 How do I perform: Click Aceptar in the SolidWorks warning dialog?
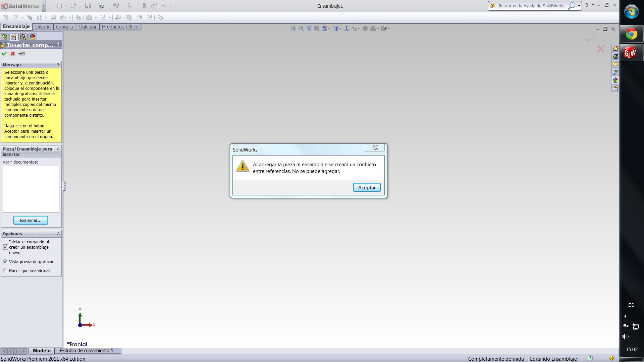pos(367,187)
